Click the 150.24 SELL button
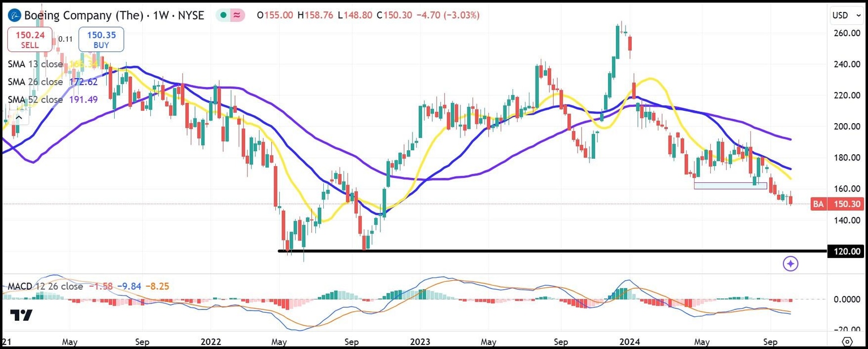 (30, 40)
